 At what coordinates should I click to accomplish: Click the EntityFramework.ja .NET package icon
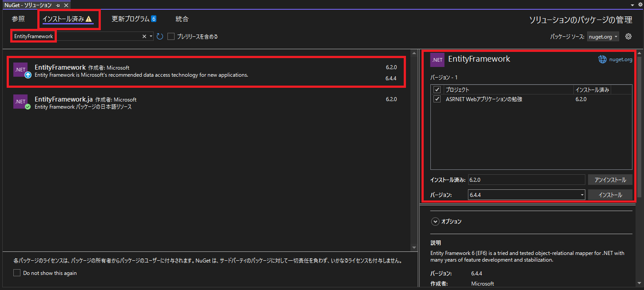pos(20,102)
